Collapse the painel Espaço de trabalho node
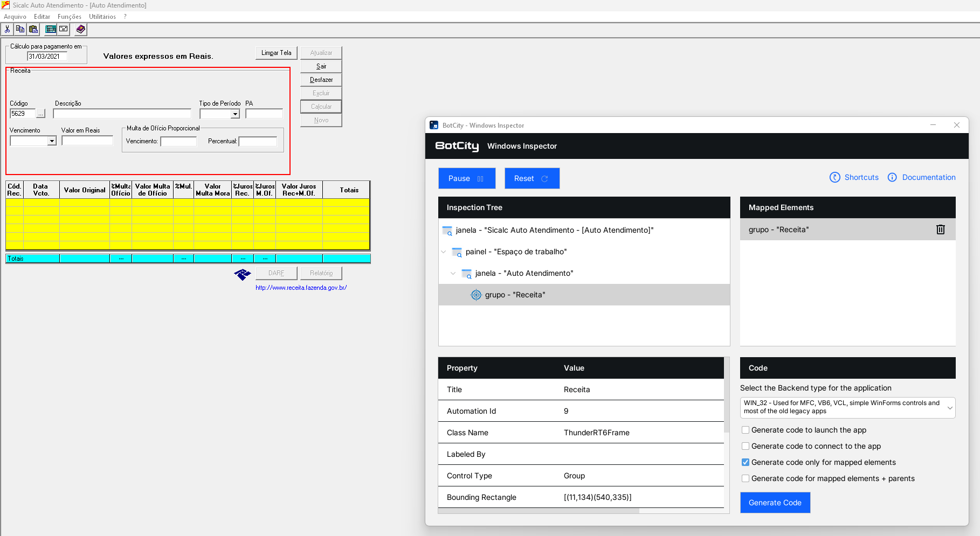This screenshot has height=536, width=980. click(444, 252)
